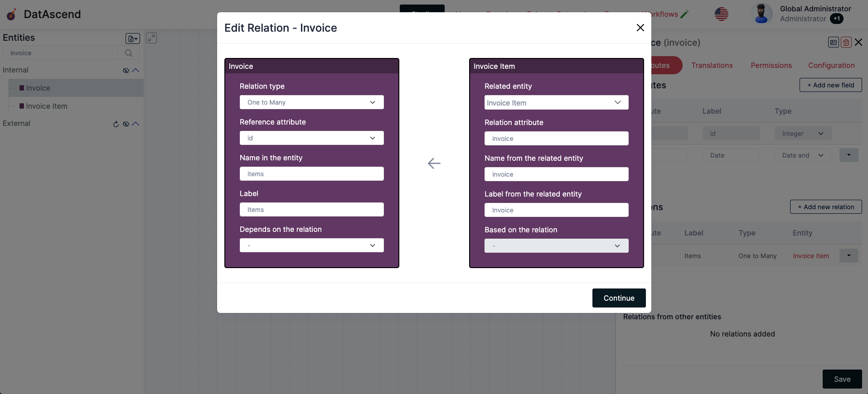Viewport: 868px width, 394px height.
Task: Open the Reference attribute dropdown
Action: [311, 138]
